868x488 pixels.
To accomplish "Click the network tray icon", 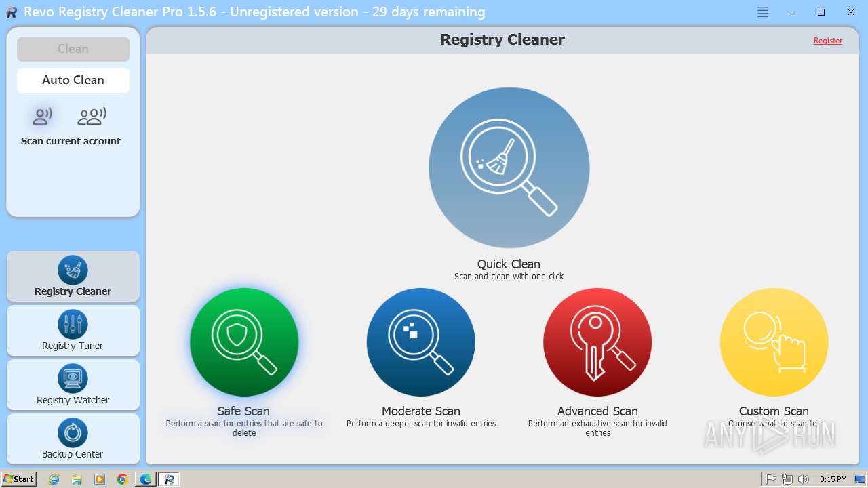I will pyautogui.click(x=787, y=479).
